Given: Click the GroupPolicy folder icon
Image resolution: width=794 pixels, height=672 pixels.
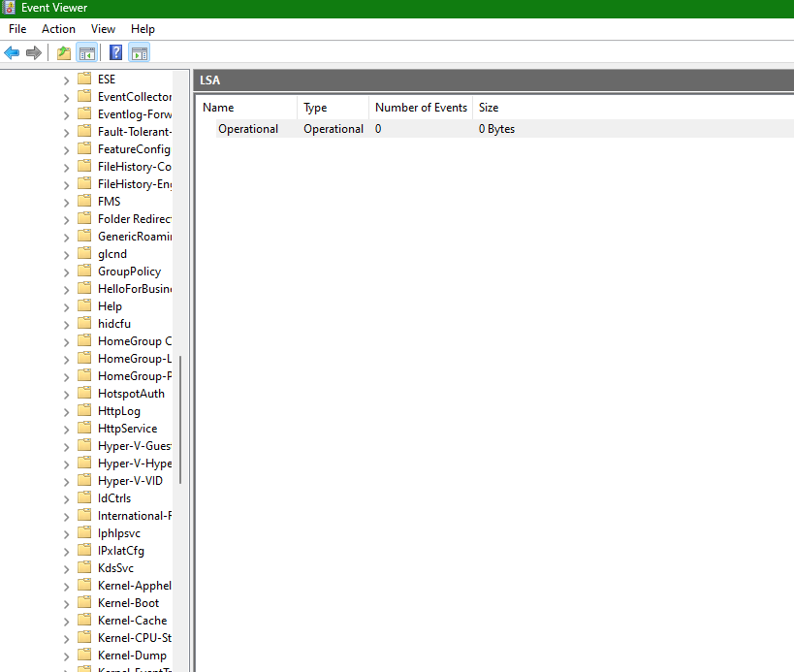Looking at the screenshot, I should (84, 271).
